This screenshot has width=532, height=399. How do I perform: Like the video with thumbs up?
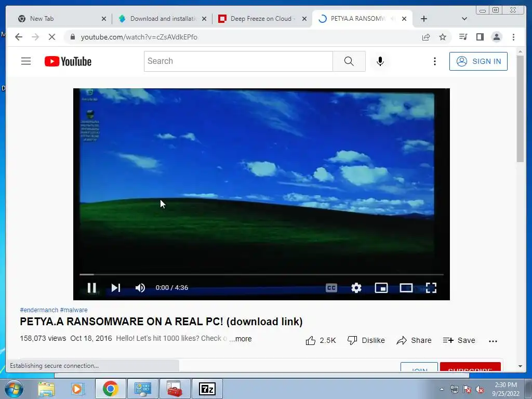coord(321,340)
